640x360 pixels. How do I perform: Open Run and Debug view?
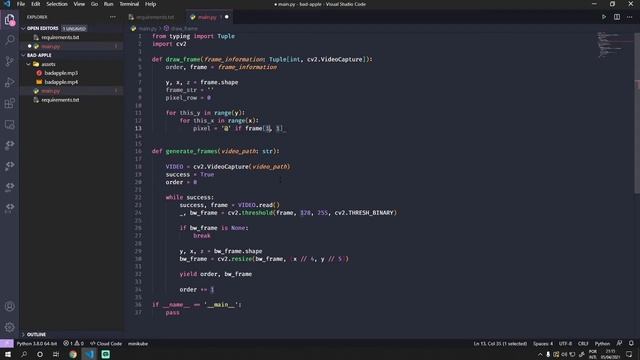click(x=9, y=82)
